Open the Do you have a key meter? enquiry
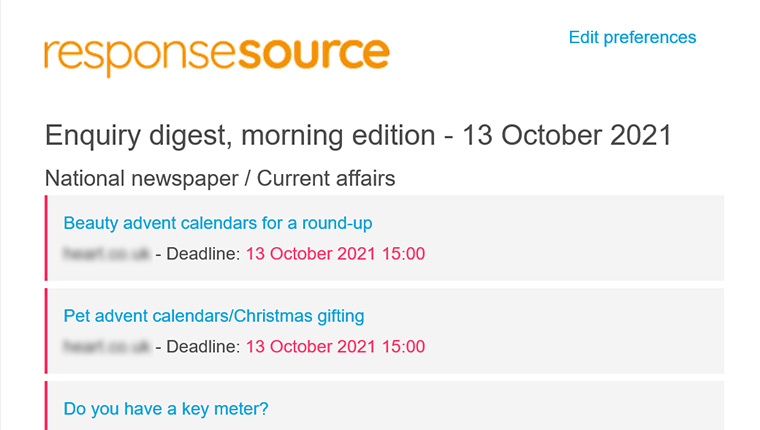Viewport: 760px width, 430px height. click(166, 409)
